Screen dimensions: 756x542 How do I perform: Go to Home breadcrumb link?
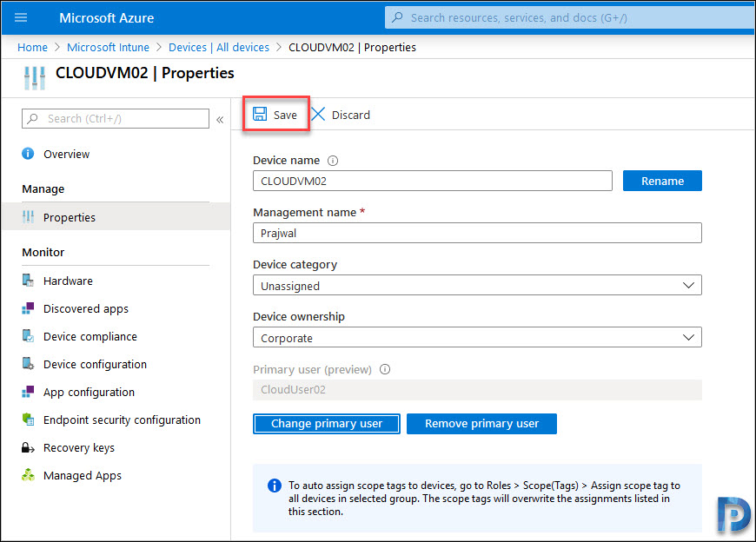(32, 47)
